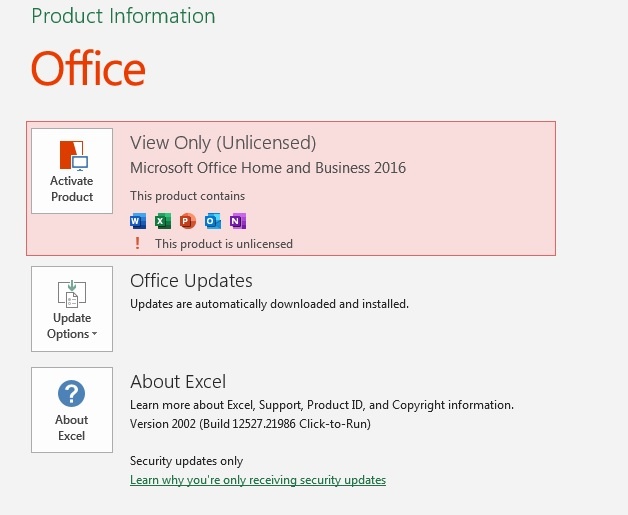The image size is (628, 515).
Task: Click the Activate Product office icon
Action: click(x=74, y=155)
